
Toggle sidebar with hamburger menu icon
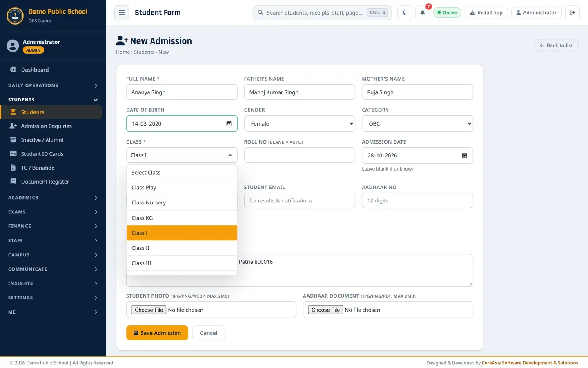(122, 13)
